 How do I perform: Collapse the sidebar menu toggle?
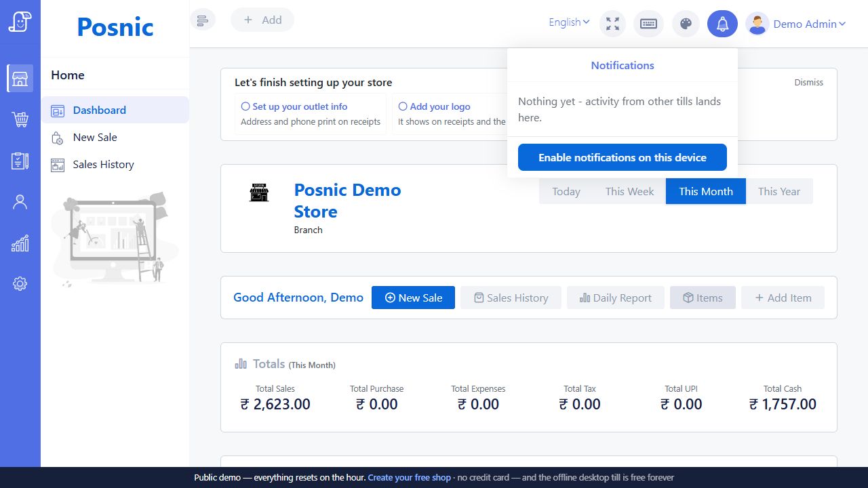pyautogui.click(x=203, y=20)
